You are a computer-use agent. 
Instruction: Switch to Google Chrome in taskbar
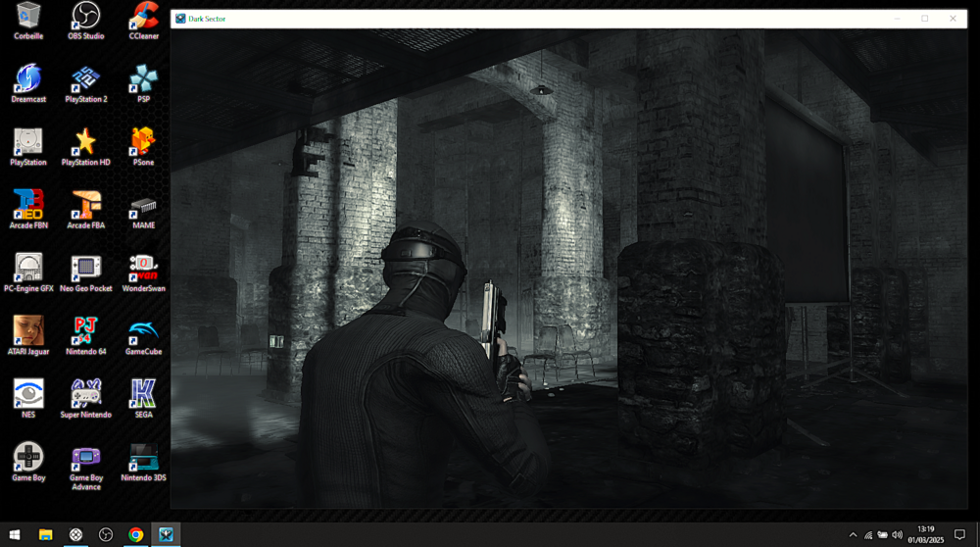136,534
